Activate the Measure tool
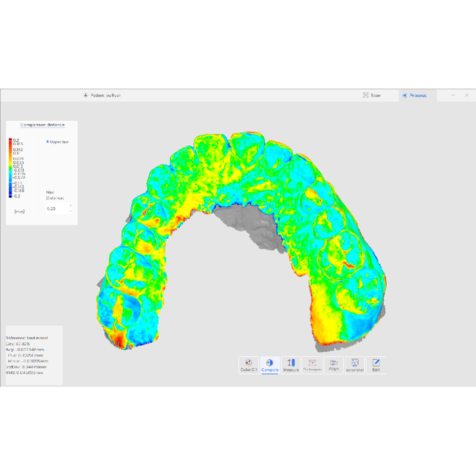 (291, 365)
